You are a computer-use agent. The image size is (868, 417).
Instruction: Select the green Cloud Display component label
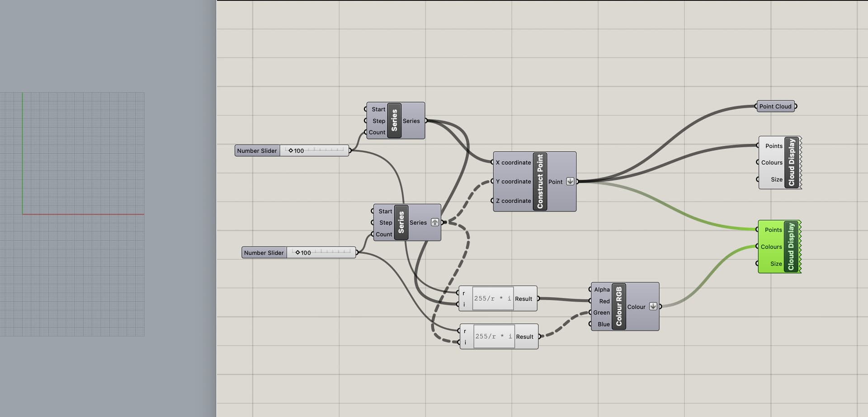click(x=791, y=247)
